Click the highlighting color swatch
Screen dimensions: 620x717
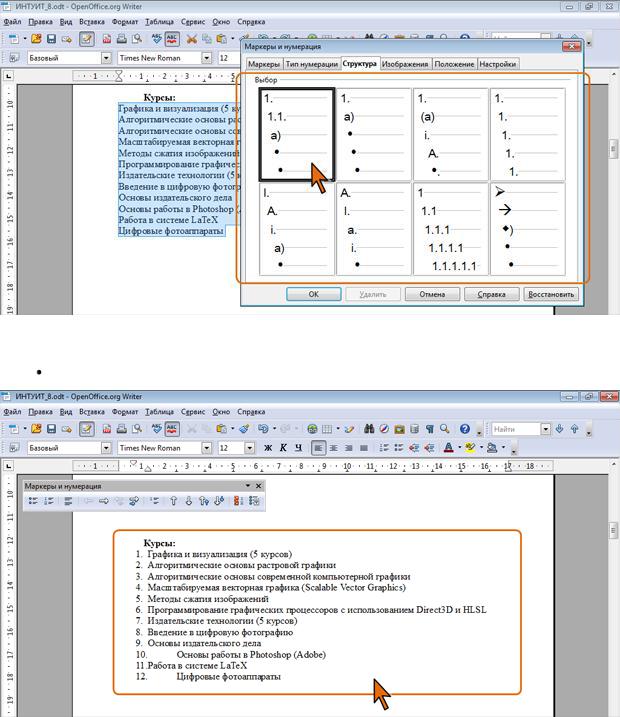point(470,448)
